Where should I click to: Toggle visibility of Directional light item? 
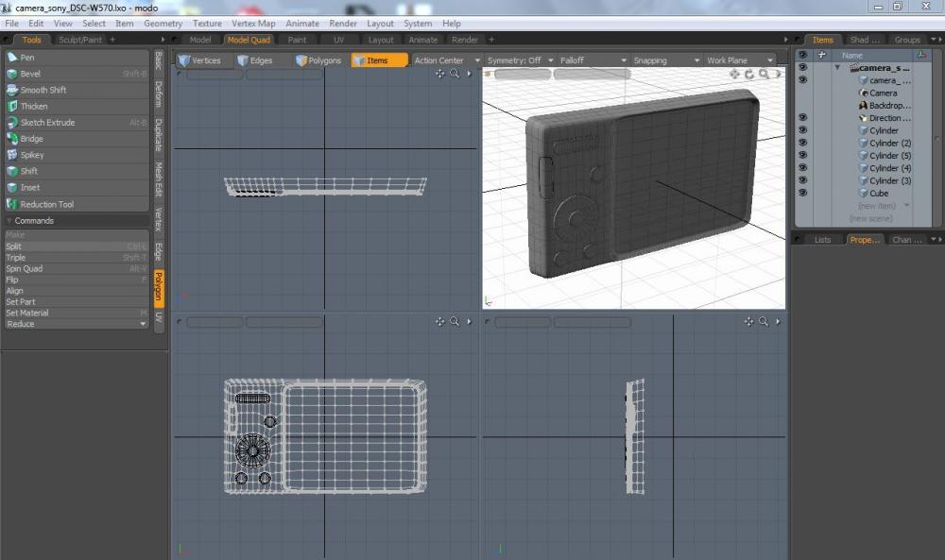[802, 118]
